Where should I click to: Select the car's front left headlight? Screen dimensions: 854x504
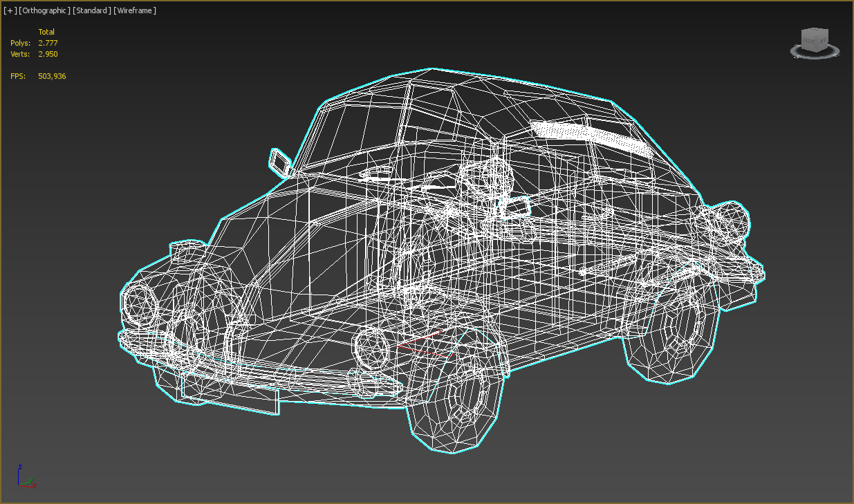coord(140,304)
